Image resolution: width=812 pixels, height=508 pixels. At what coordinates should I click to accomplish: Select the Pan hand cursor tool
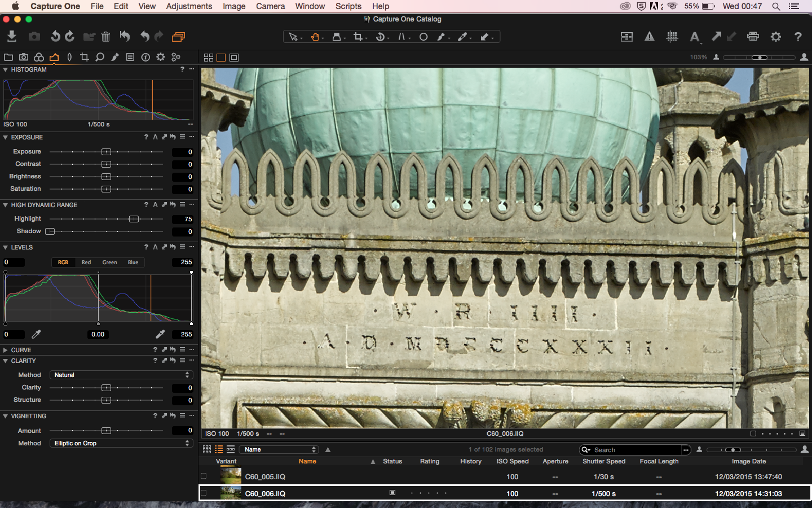tap(315, 37)
